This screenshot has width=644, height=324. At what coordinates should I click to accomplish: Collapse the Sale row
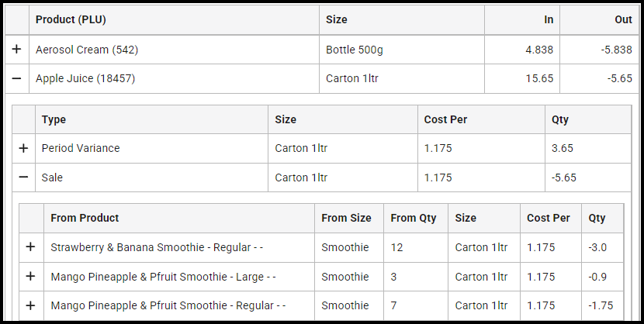pyautogui.click(x=23, y=178)
